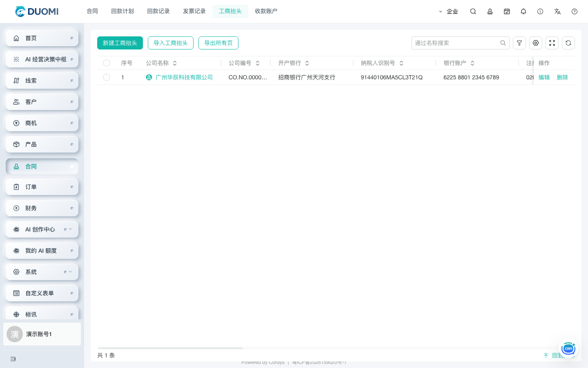Open the info circle icon in header
The height and width of the screenshot is (368, 588).
click(540, 11)
